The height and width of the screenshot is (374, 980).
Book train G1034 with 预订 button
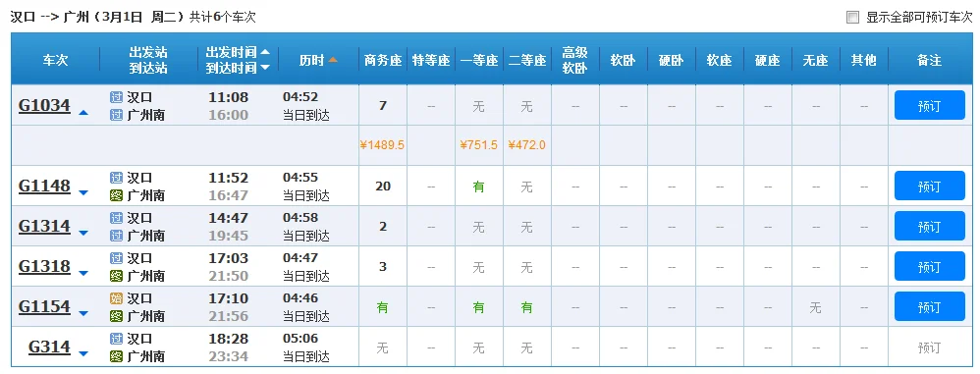(x=929, y=105)
